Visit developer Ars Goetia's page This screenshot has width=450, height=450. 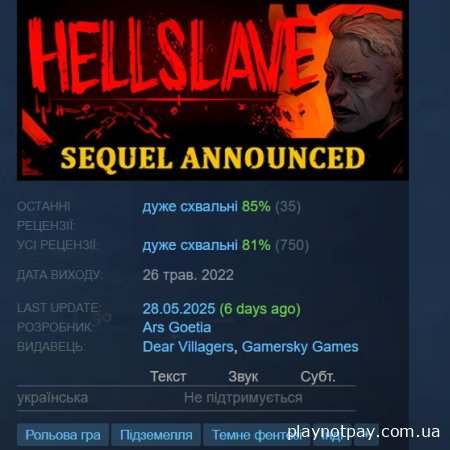177,327
